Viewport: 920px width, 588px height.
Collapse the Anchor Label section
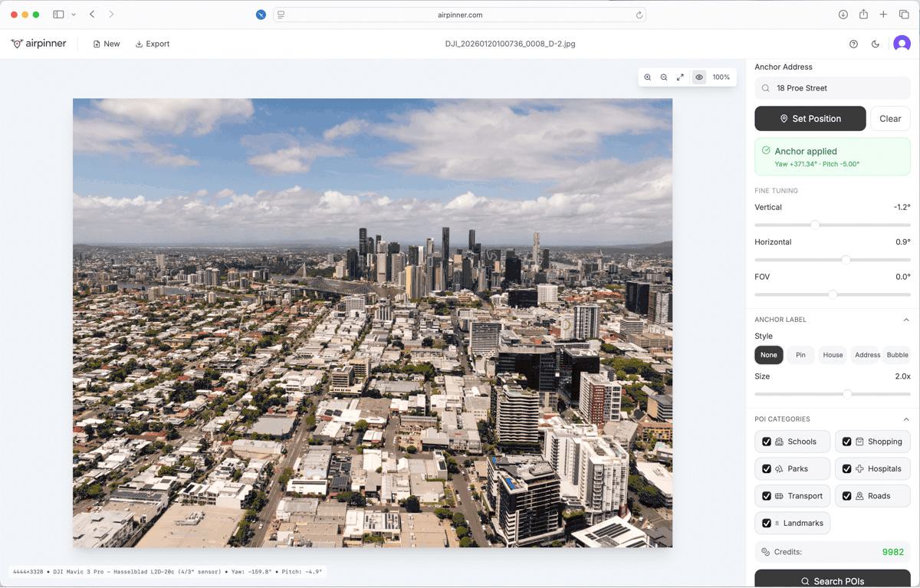click(905, 320)
